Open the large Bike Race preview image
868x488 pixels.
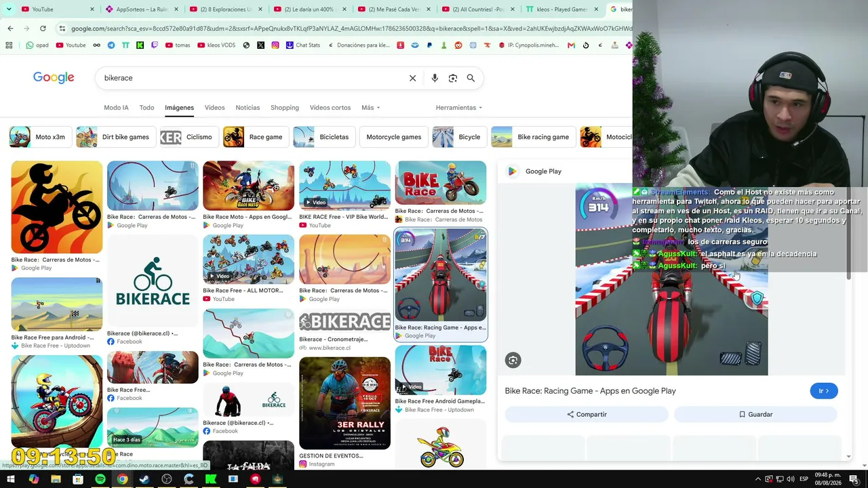pyautogui.click(x=671, y=279)
